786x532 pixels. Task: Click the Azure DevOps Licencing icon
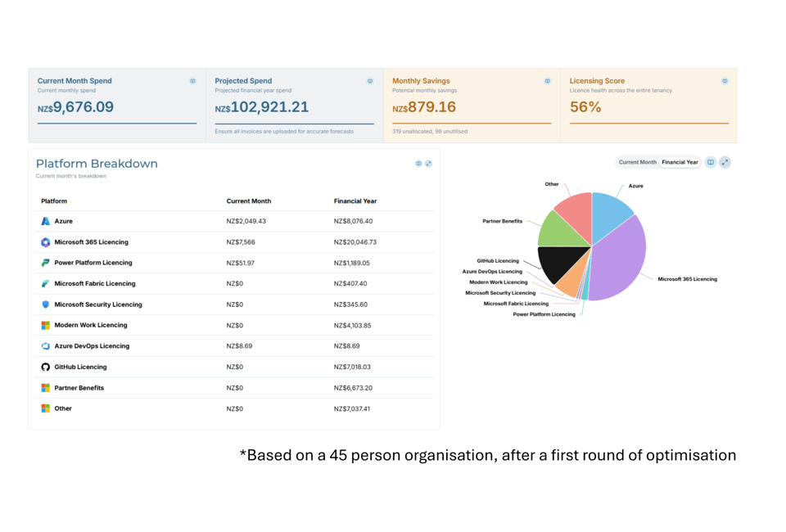click(46, 346)
